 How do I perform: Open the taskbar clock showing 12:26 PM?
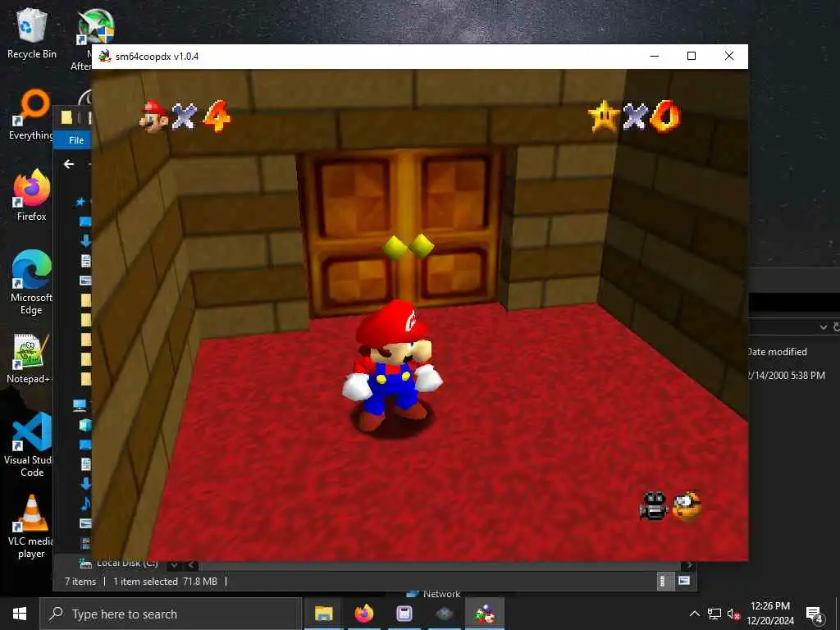769,614
